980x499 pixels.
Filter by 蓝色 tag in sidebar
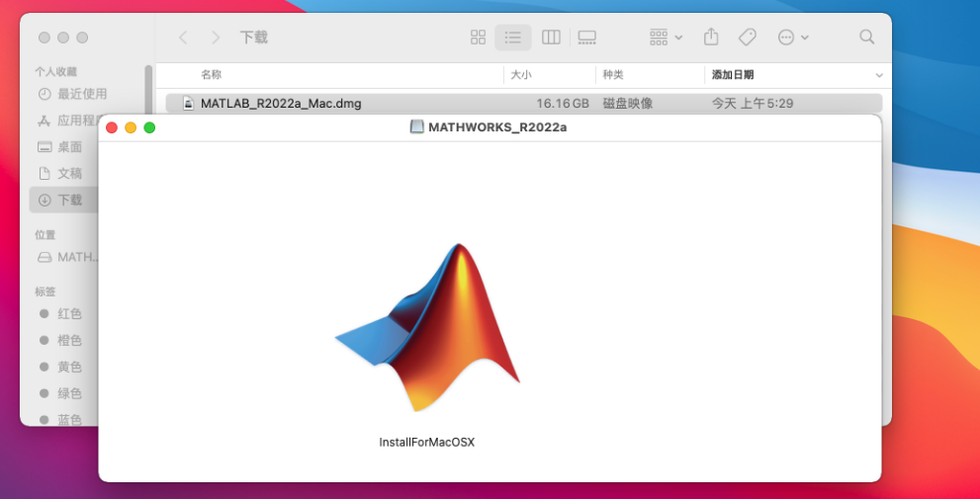[x=60, y=420]
